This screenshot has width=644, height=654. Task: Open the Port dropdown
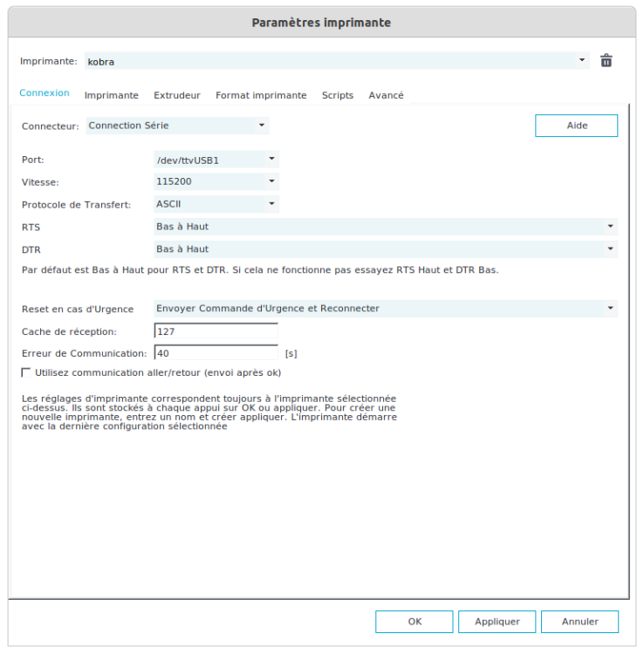click(216, 160)
